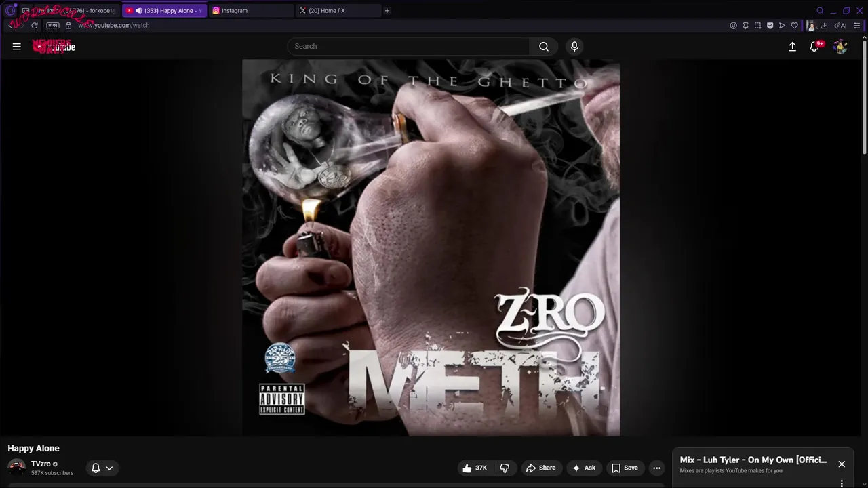Open the TVzro channel name link
This screenshot has width=868, height=488.
[x=41, y=464]
